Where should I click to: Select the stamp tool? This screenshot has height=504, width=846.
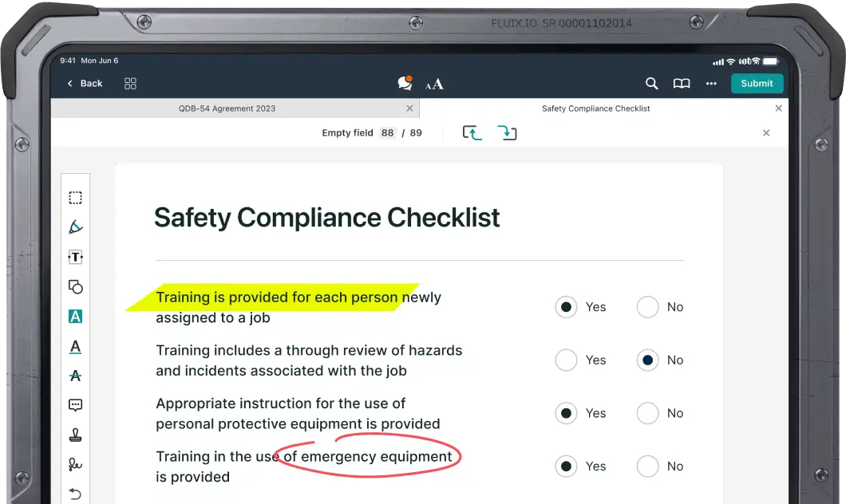(75, 435)
